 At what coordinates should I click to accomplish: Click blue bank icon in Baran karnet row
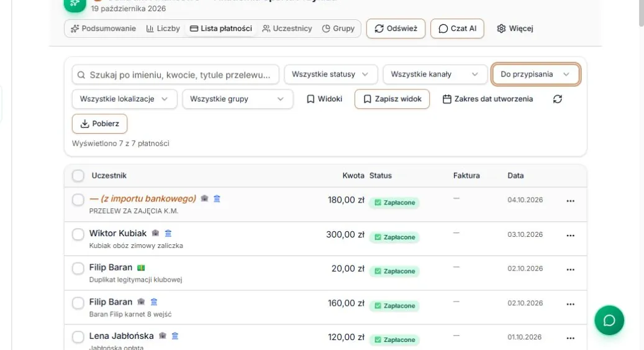click(154, 302)
